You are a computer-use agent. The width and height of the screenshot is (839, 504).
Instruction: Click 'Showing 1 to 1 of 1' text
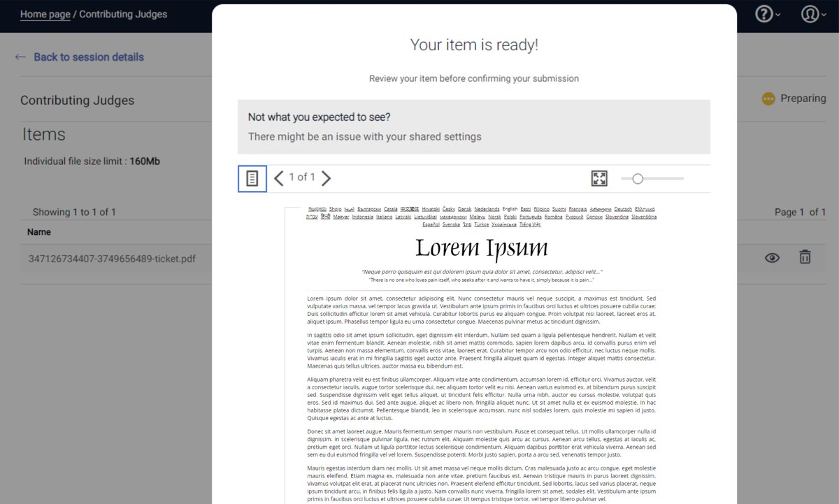coord(74,213)
